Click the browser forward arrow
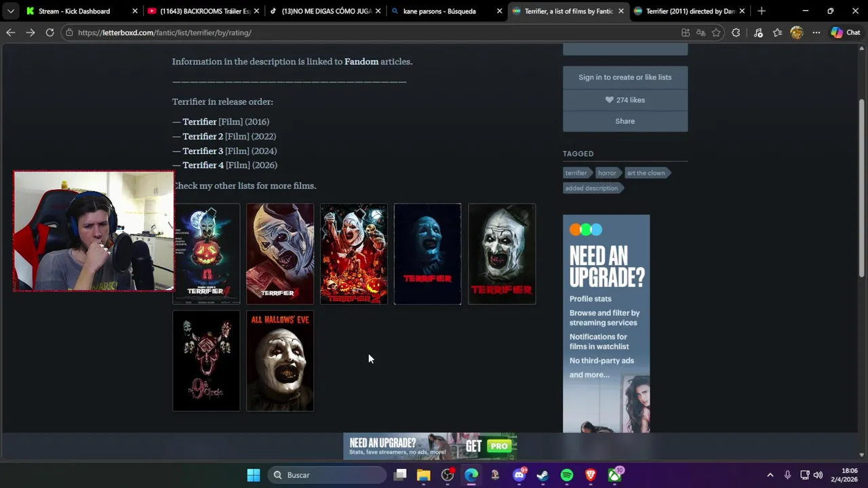868x488 pixels. coord(30,33)
